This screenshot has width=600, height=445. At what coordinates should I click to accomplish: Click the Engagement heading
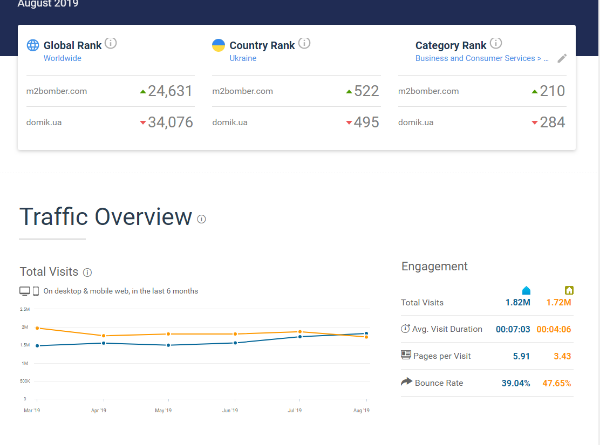(434, 266)
